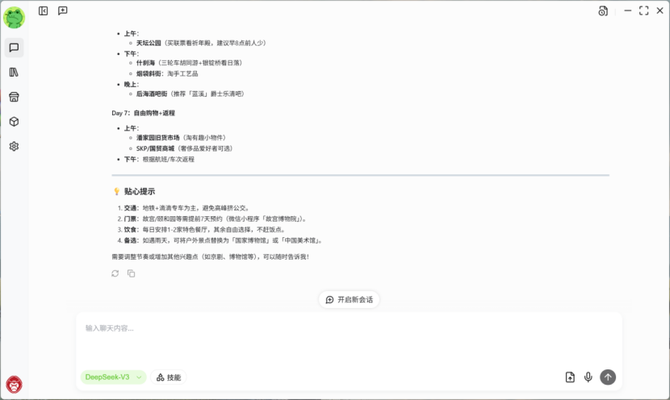Open the history icon at top right
Image resolution: width=670 pixels, height=400 pixels.
coord(602,11)
